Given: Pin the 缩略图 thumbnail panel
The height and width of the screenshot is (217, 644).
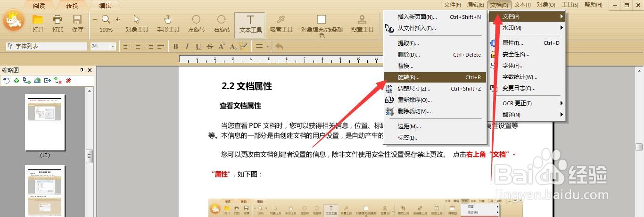Looking at the screenshot, I should click(82, 70).
